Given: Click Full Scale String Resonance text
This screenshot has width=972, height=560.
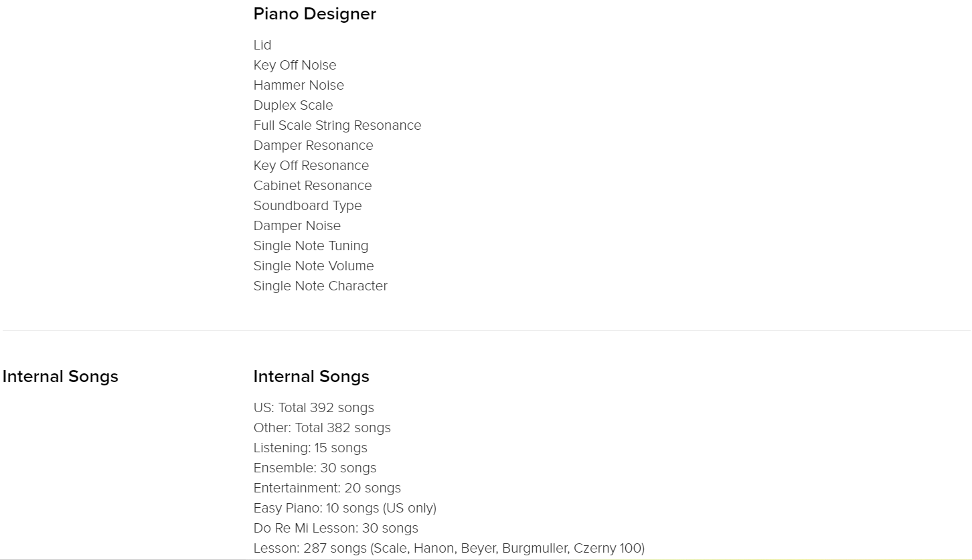Looking at the screenshot, I should [x=337, y=125].
